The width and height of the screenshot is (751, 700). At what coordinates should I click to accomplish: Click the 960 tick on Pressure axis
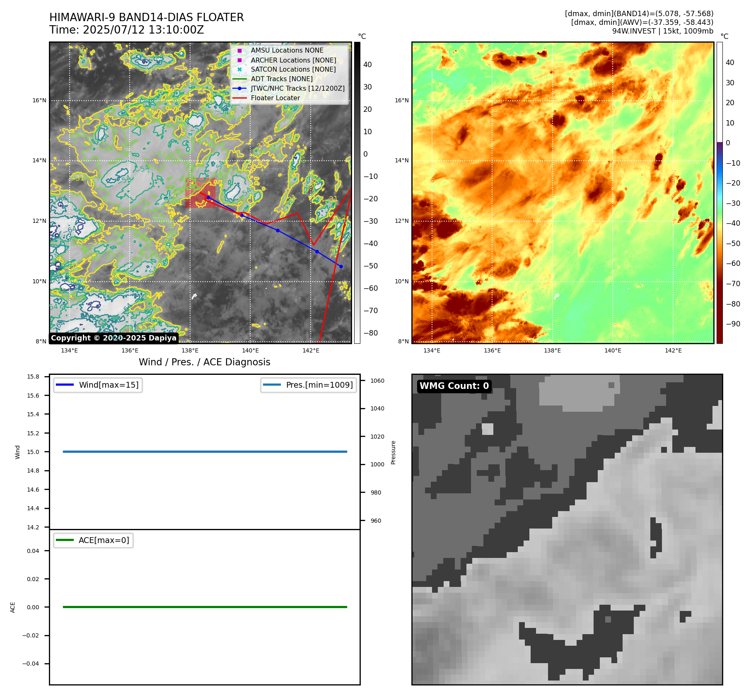click(376, 521)
